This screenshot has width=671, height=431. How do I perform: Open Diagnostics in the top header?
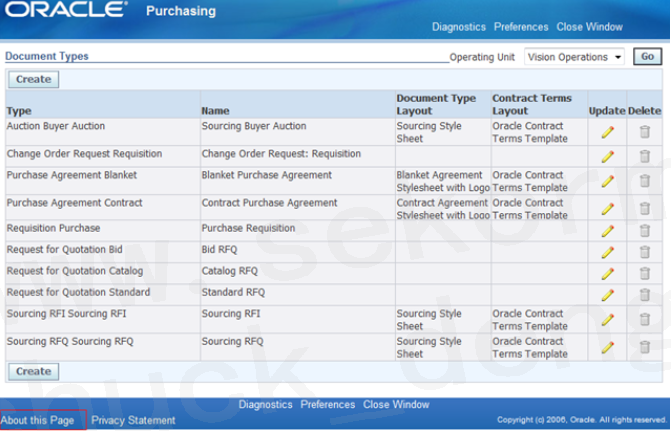tap(459, 27)
